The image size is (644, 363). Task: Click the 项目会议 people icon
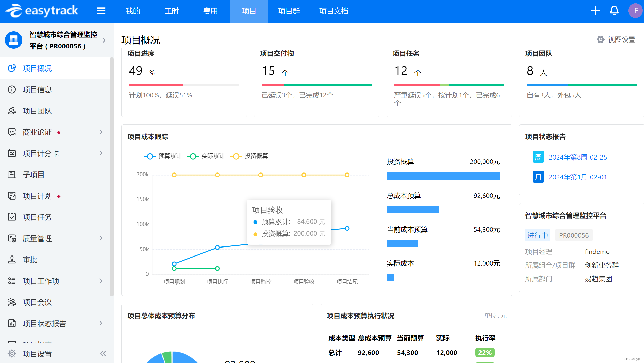tap(12, 302)
